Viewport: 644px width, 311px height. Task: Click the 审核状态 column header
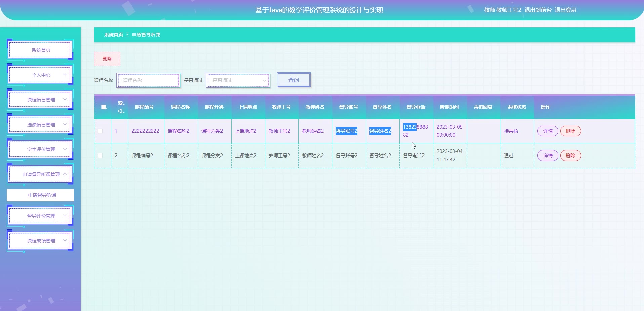coord(517,107)
